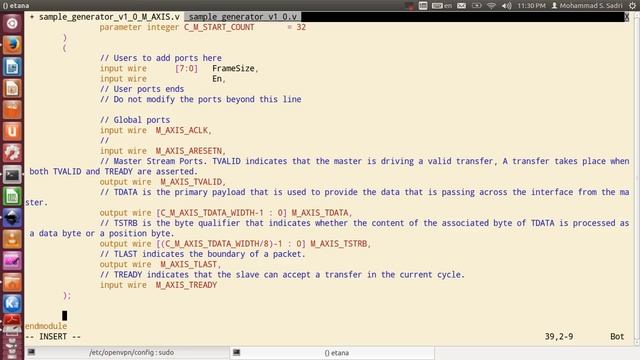This screenshot has height=360, width=640.
Task: Select the /etc/openvpn/config : sudo terminal tab
Action: 127,352
